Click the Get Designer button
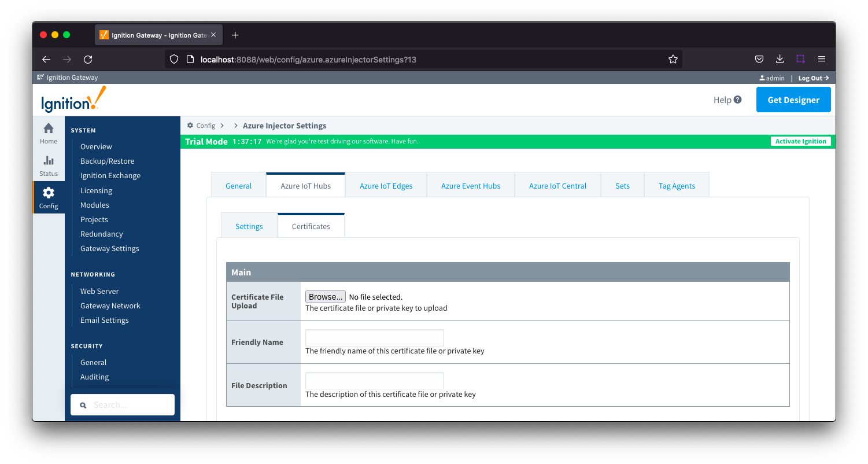868x464 pixels. click(793, 100)
